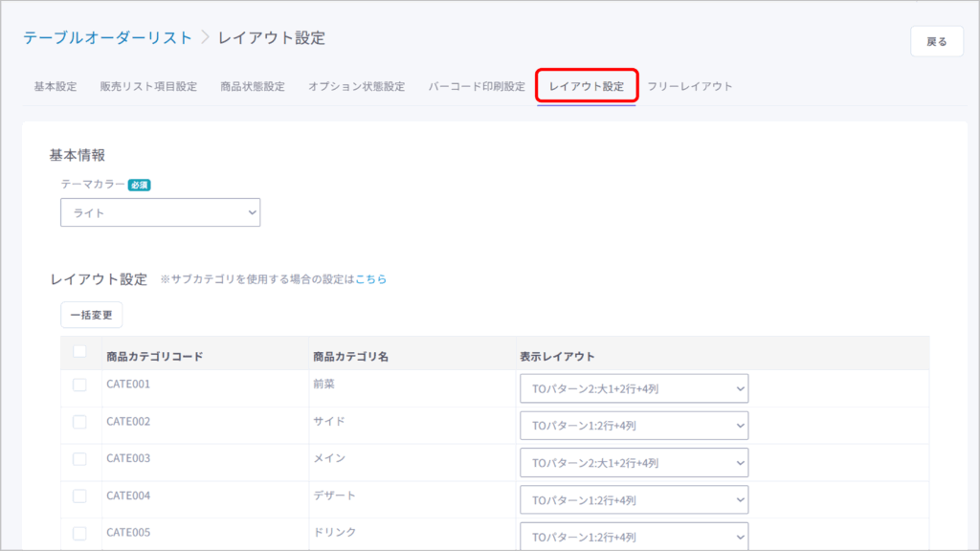Screen dimensions: 980x551
Task: Enable the checkbox for CATE004
Action: 79,496
